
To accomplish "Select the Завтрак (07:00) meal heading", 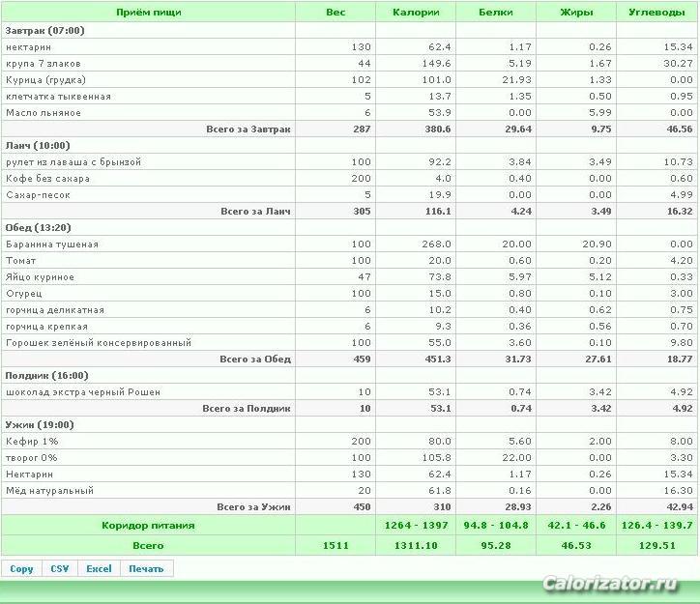I will (x=44, y=30).
